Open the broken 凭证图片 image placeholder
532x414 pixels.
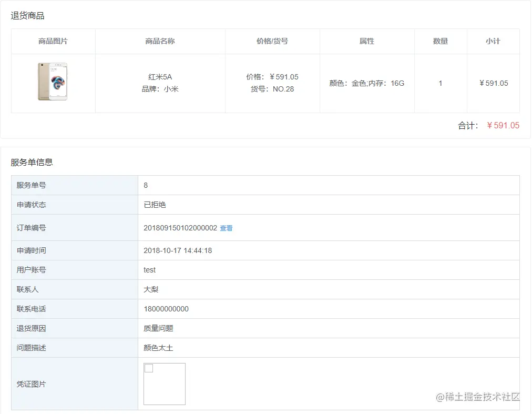tap(165, 384)
